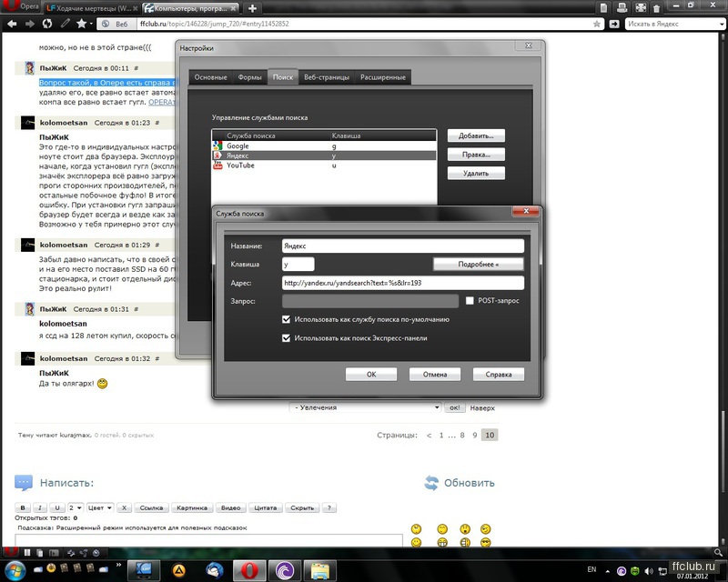Viewport: 728px width, 582px height.
Task: Toggle use as Speed Dial search checkbox
Action: [x=286, y=338]
